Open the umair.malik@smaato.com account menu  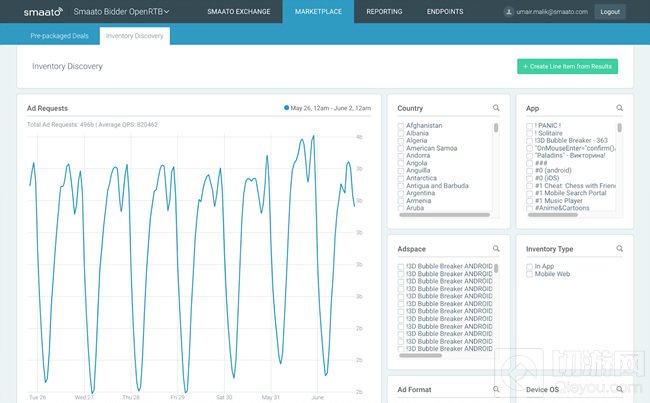tap(553, 12)
